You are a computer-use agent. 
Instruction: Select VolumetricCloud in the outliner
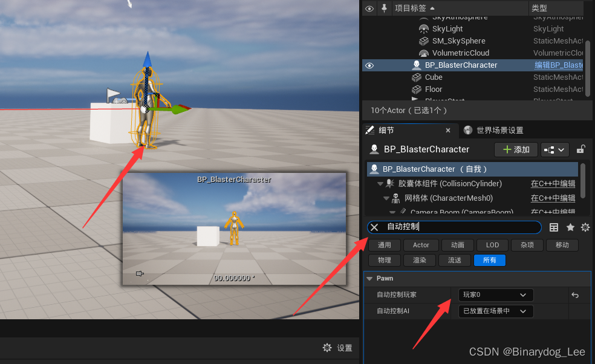coord(461,53)
